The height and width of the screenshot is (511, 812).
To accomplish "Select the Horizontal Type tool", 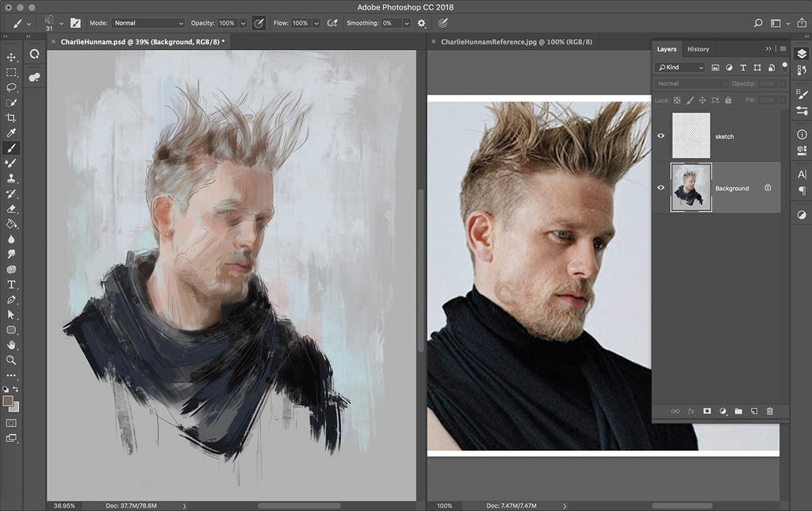I will pos(11,284).
